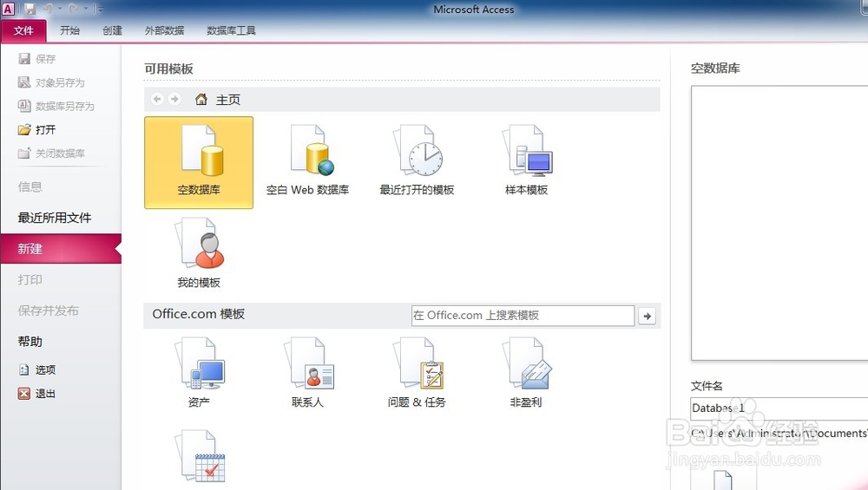Switch to the 创建 ribbon tab
Image resolution: width=868 pixels, height=490 pixels.
[112, 30]
